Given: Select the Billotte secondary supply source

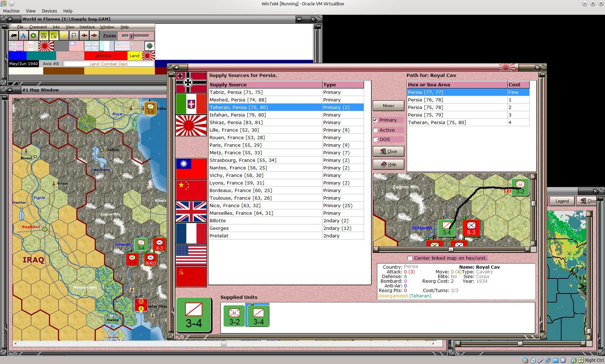Looking at the screenshot, I should click(286, 221).
